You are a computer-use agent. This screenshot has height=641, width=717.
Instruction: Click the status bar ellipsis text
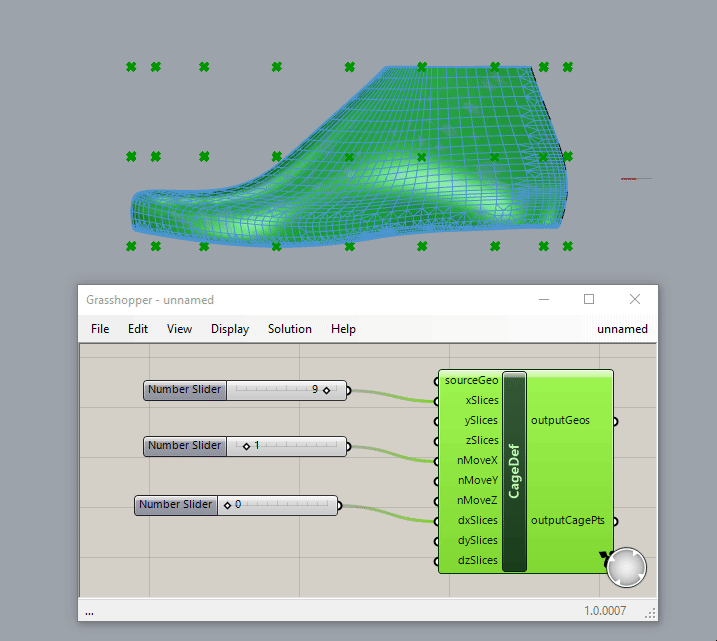pyautogui.click(x=90, y=610)
